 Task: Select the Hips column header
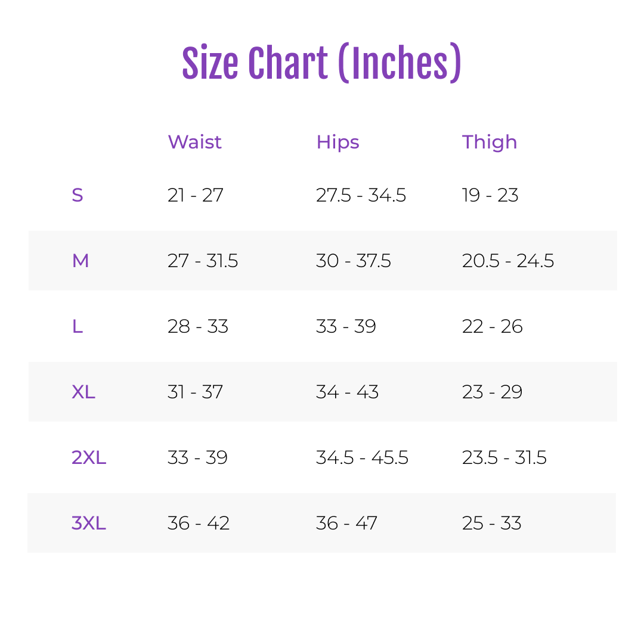338,143
